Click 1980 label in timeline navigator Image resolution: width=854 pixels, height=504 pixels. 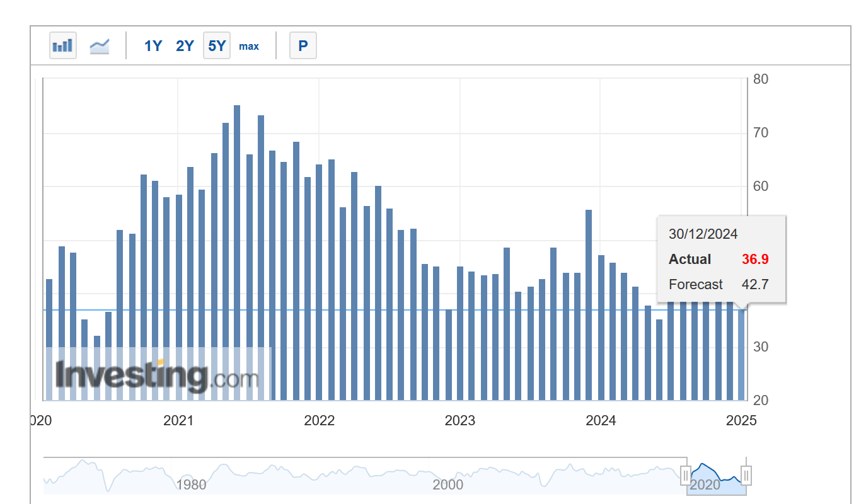click(x=191, y=484)
